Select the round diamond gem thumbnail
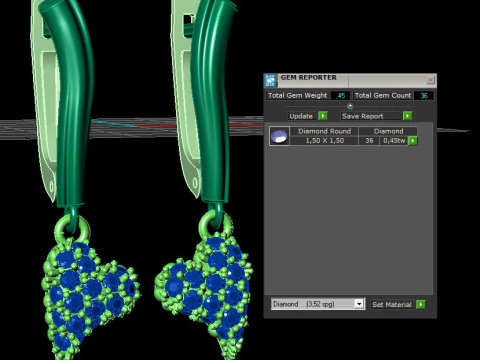Viewport: 480px width, 360px height. pyautogui.click(x=279, y=136)
